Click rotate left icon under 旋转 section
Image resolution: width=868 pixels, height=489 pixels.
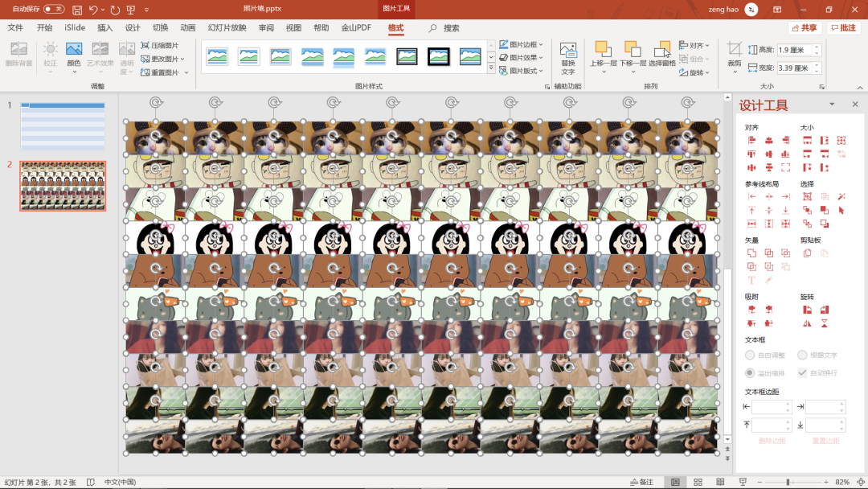(x=807, y=310)
